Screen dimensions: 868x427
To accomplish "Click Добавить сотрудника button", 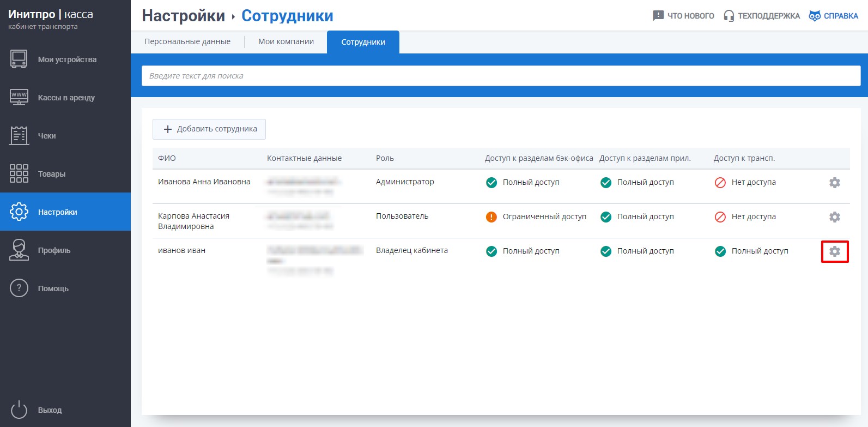I will pos(209,129).
